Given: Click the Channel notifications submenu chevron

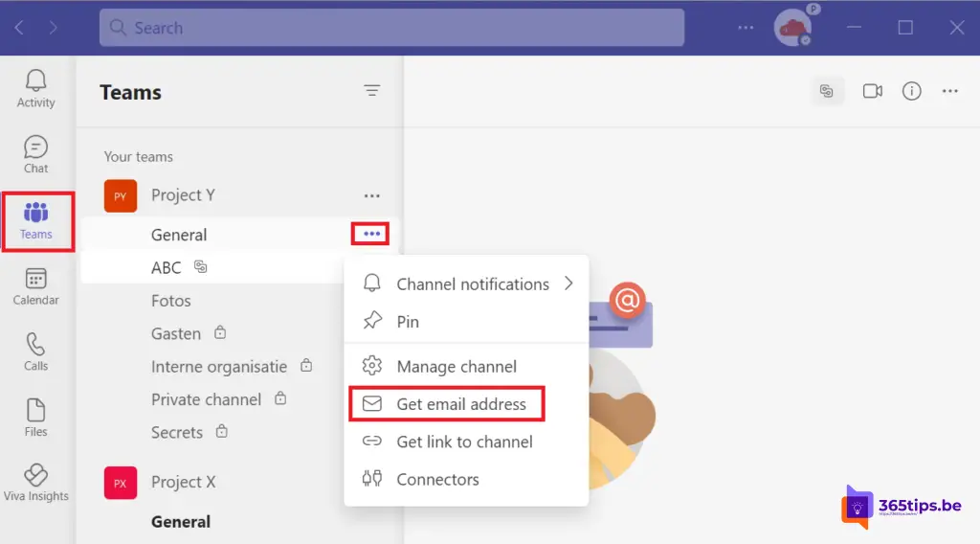Looking at the screenshot, I should click(x=568, y=283).
